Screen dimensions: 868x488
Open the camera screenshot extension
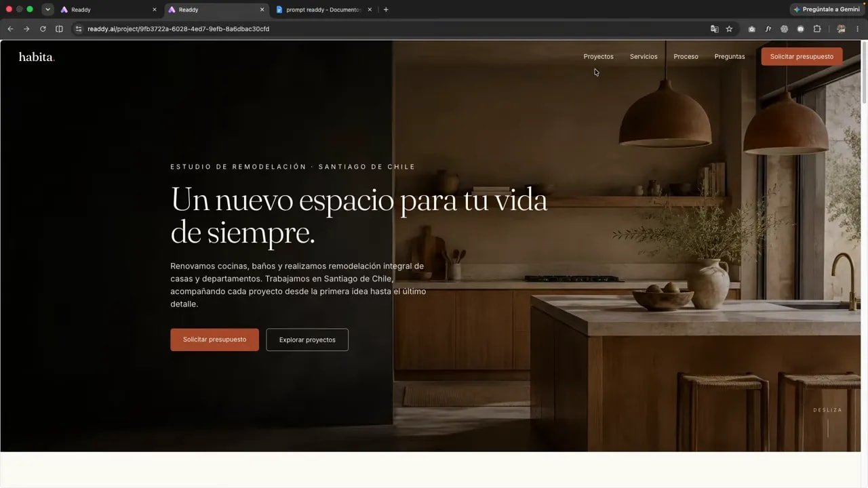click(751, 29)
